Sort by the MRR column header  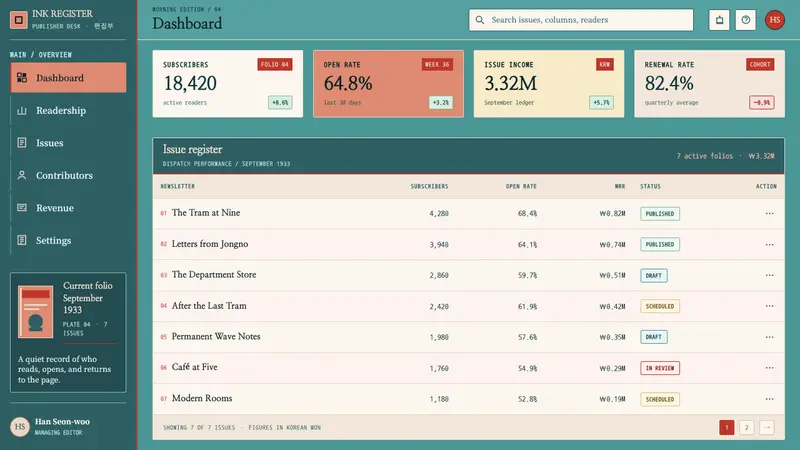619,186
